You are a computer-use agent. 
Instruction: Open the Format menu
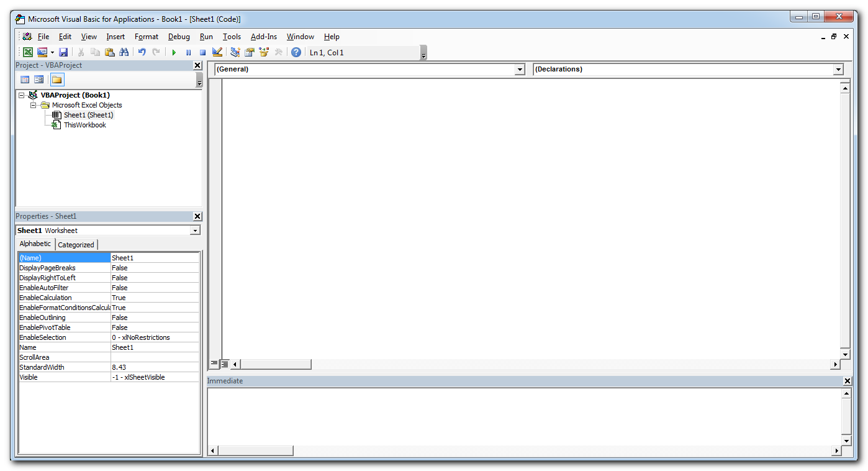[x=147, y=37]
